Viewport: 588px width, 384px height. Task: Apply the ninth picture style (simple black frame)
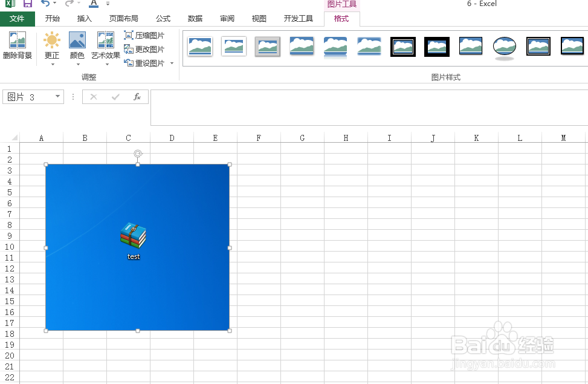point(471,47)
